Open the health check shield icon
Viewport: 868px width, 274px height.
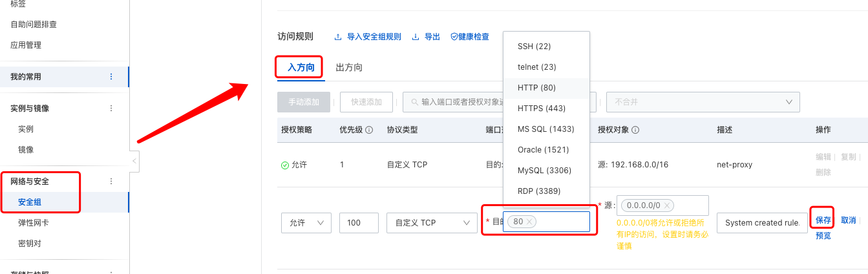[454, 37]
